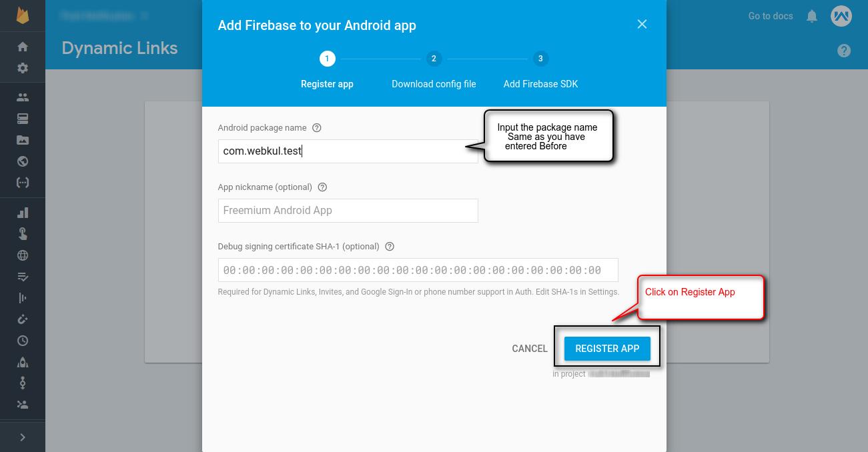Screen dimensions: 868x452
Task: Click the notifications bell icon
Action: click(x=812, y=16)
